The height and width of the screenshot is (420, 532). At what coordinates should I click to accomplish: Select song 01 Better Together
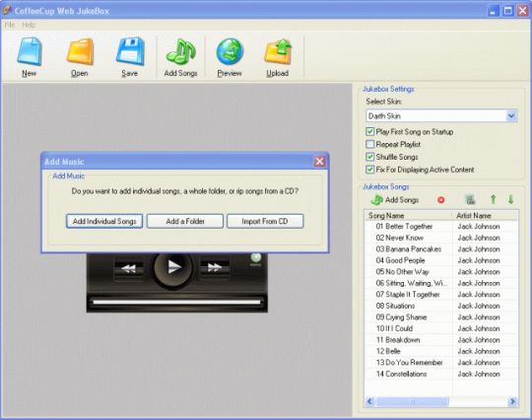(404, 227)
